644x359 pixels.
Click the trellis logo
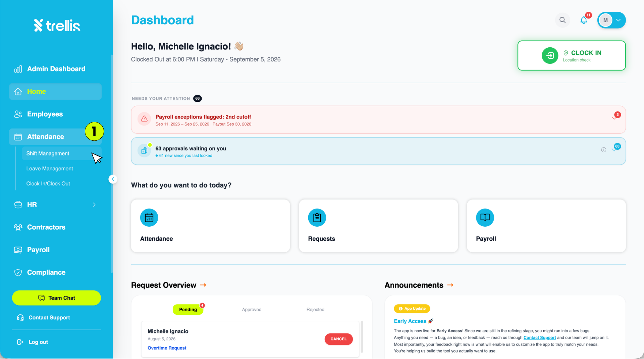click(57, 25)
